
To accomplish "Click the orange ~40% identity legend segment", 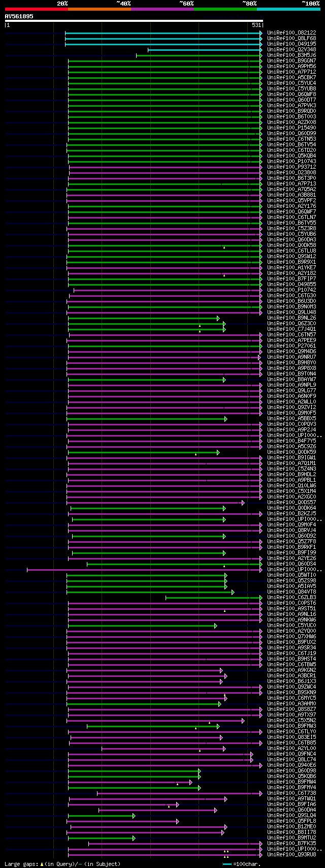I will pos(100,9).
